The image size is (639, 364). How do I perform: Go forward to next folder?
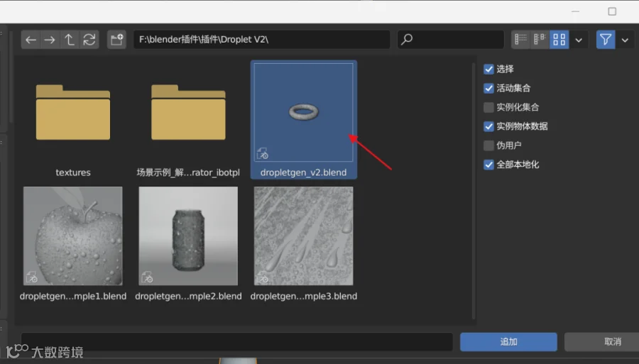click(x=50, y=40)
